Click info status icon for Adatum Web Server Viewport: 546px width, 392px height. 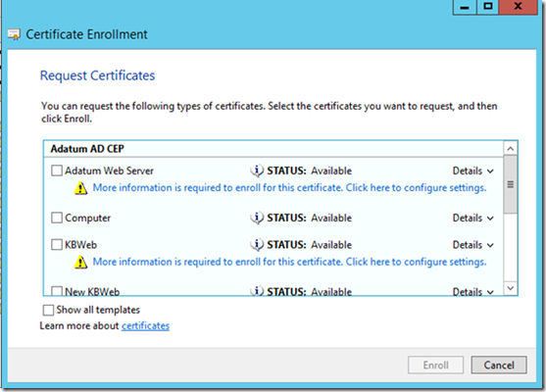click(x=257, y=171)
